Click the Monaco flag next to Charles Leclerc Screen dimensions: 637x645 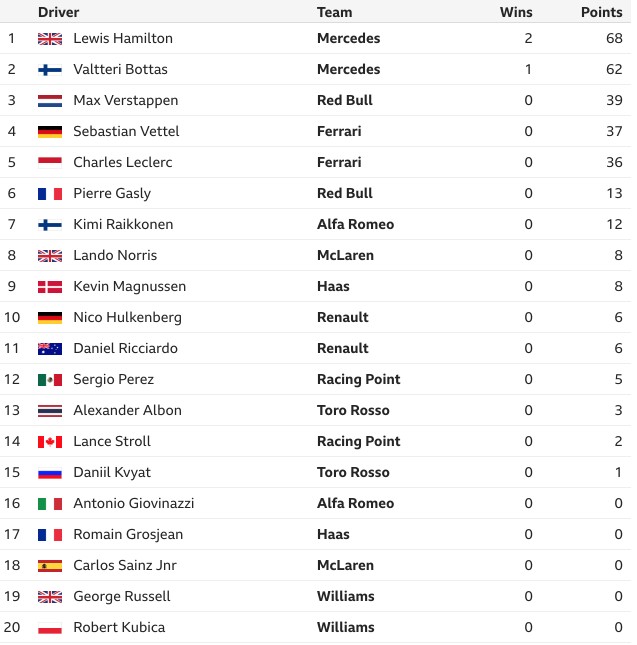(50, 162)
